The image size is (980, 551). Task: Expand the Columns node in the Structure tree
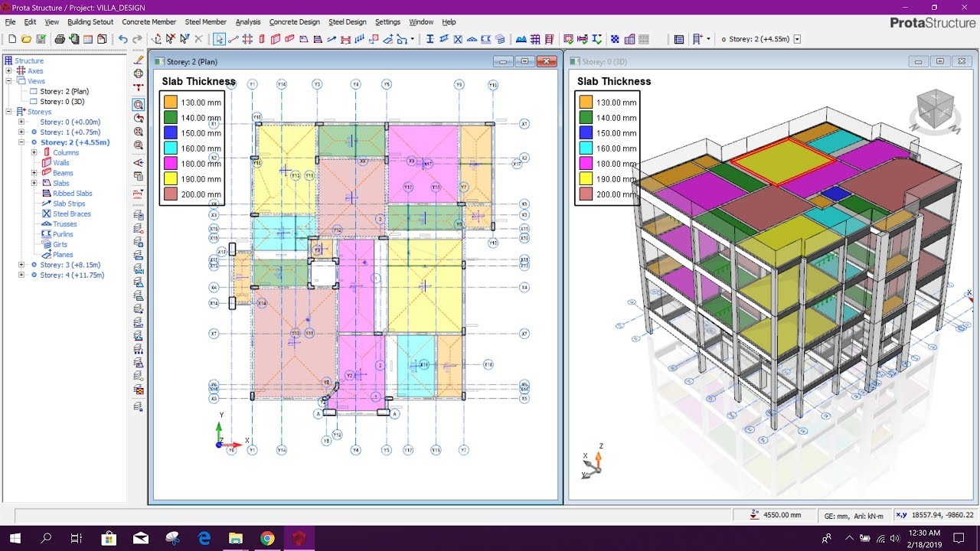33,152
